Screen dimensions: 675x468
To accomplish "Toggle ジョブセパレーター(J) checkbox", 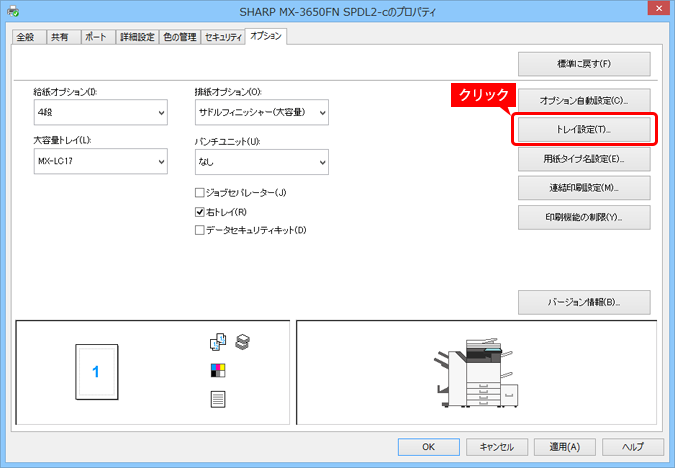I will [x=199, y=192].
